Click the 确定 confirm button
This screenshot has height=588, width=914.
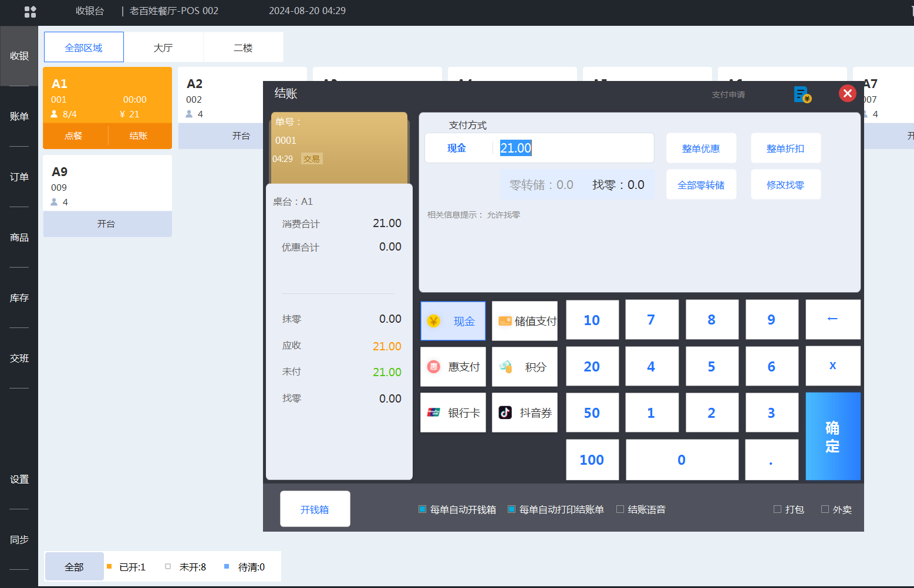(x=833, y=436)
